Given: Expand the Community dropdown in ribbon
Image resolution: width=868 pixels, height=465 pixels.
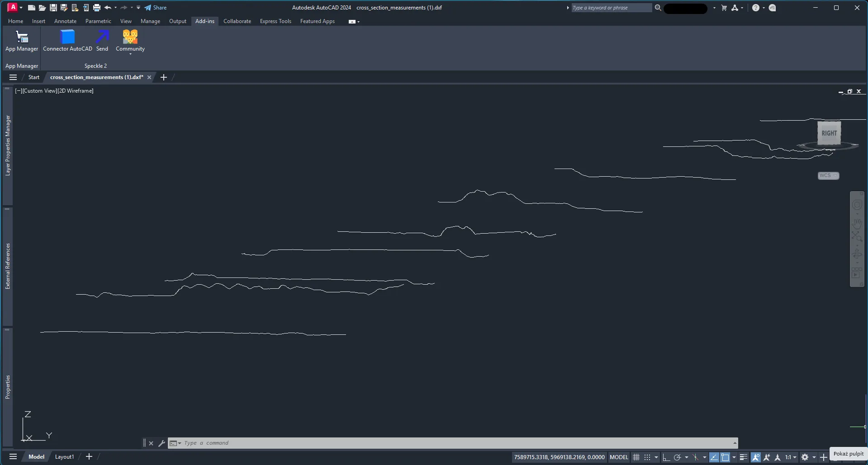Looking at the screenshot, I should point(130,54).
